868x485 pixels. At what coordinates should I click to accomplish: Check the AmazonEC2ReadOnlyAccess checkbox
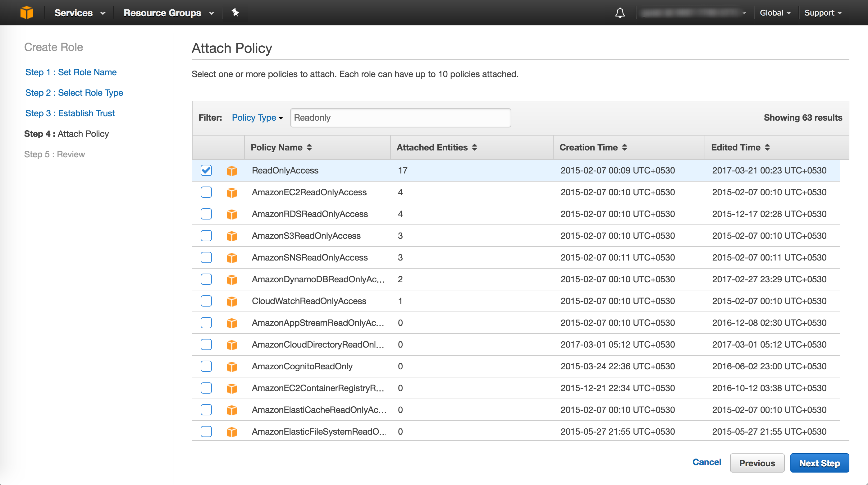[206, 192]
